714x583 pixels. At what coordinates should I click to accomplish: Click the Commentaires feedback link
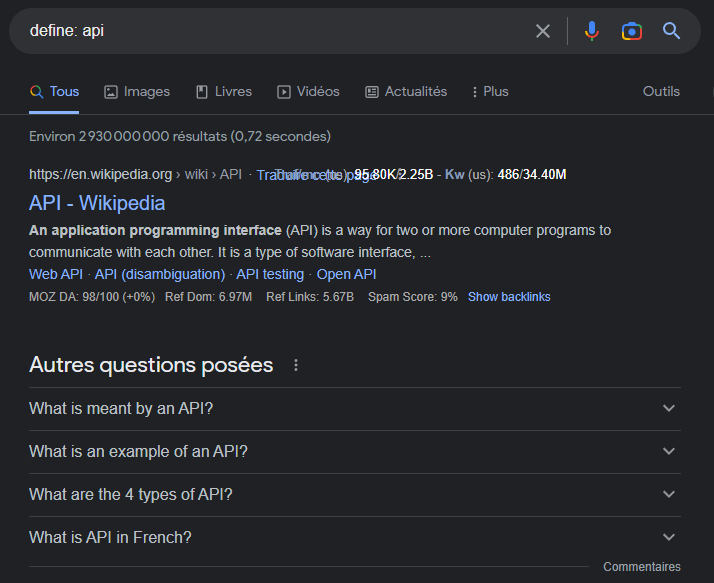[x=642, y=567]
